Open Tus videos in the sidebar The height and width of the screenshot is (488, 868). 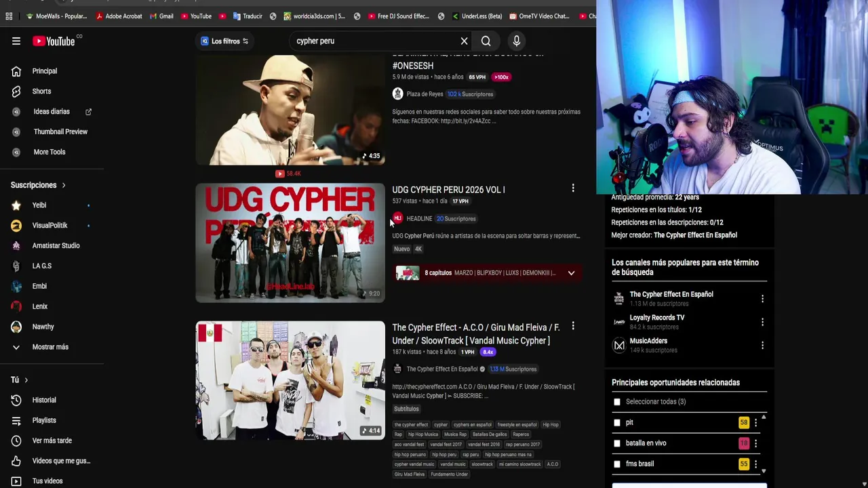47,481
